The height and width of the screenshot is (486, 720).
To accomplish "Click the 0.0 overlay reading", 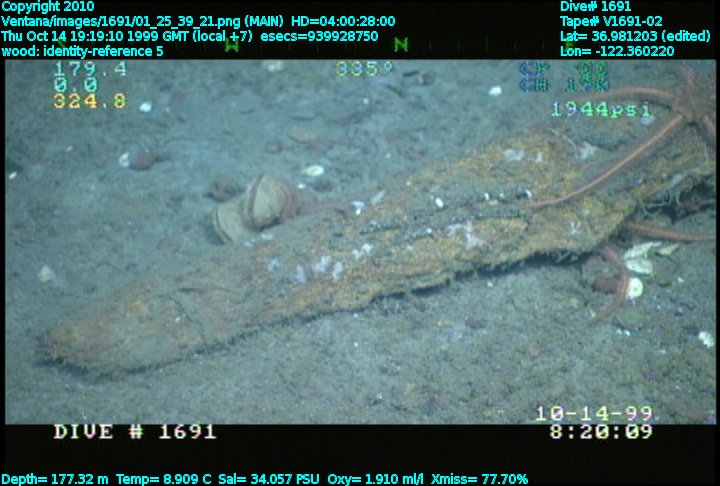I will (76, 85).
